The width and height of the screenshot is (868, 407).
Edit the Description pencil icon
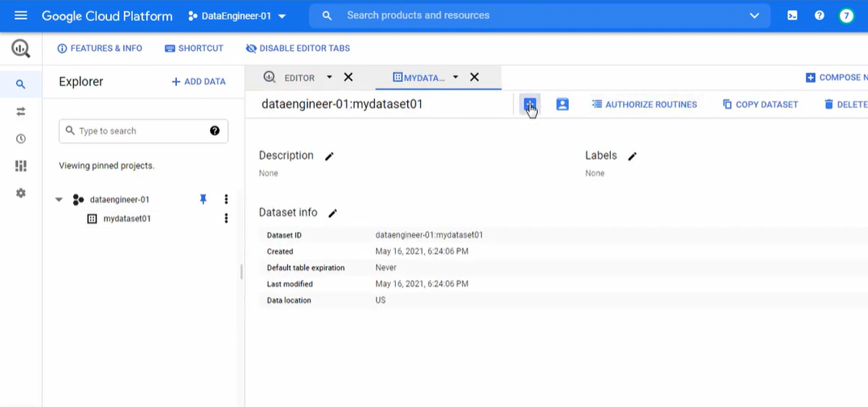point(329,156)
